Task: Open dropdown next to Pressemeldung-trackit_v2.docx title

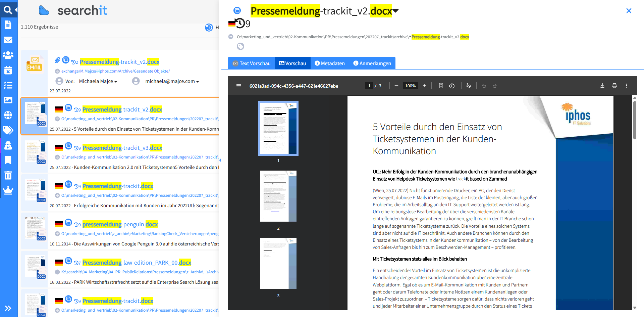Action: tap(396, 11)
